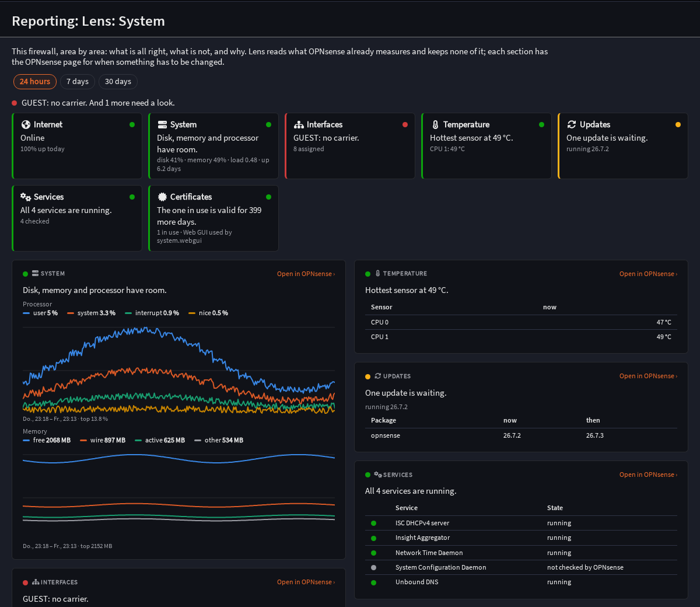Image resolution: width=700 pixels, height=607 pixels.
Task: Click the opnsense package name
Action: tap(386, 435)
